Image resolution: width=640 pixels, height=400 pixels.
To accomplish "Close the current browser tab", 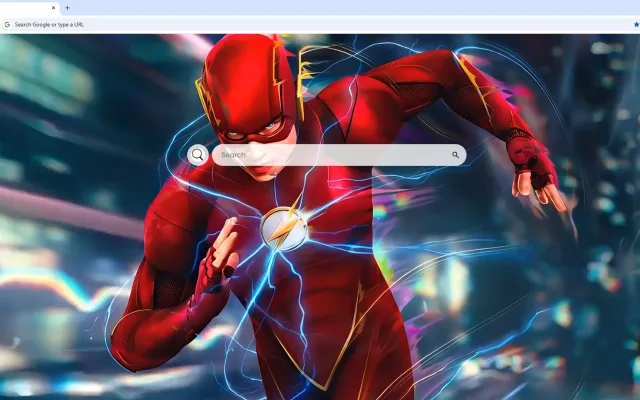I will point(53,8).
